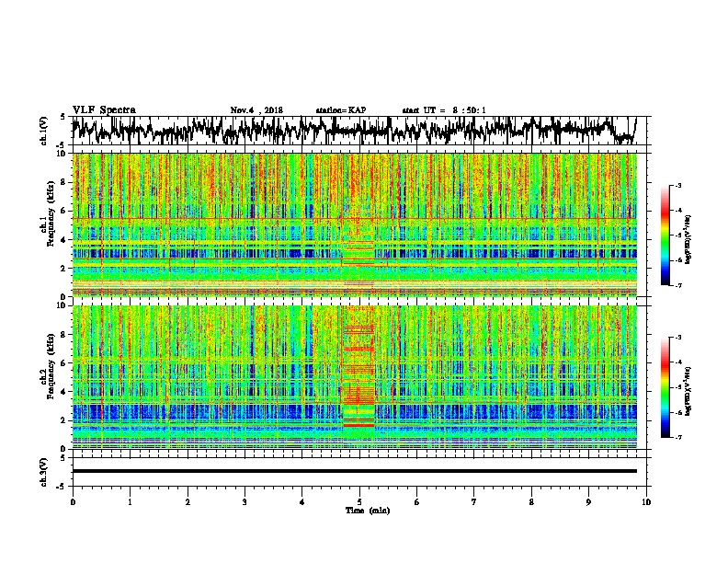
Task: Click time axis tick label "3"
Action: (245, 502)
